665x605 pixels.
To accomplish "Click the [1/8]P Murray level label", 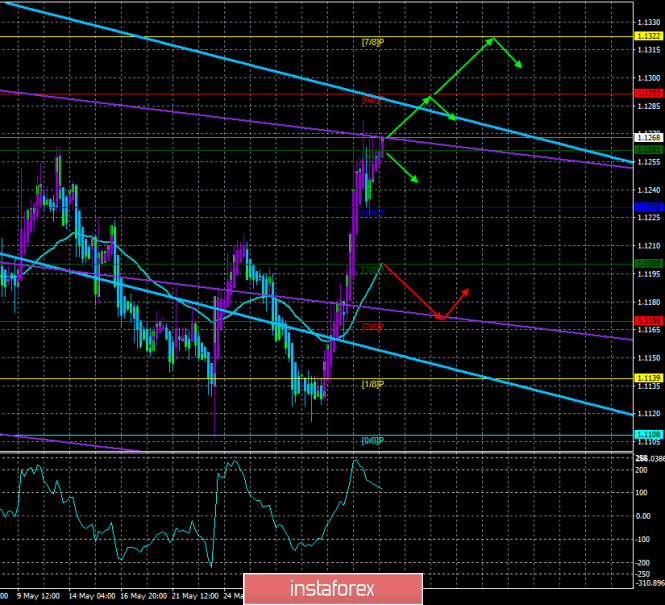I will pyautogui.click(x=373, y=384).
